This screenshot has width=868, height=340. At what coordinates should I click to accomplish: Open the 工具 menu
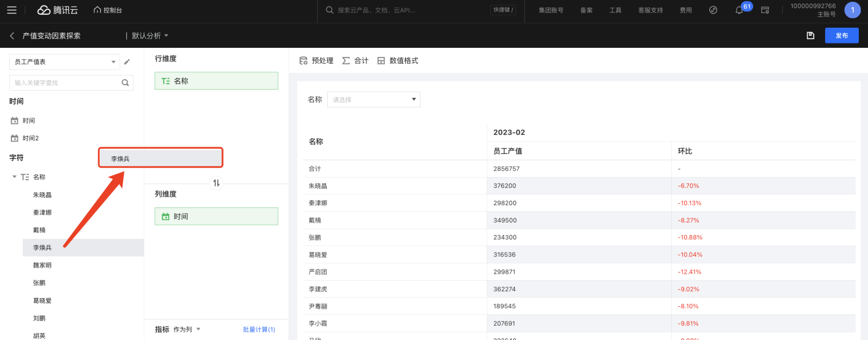615,10
